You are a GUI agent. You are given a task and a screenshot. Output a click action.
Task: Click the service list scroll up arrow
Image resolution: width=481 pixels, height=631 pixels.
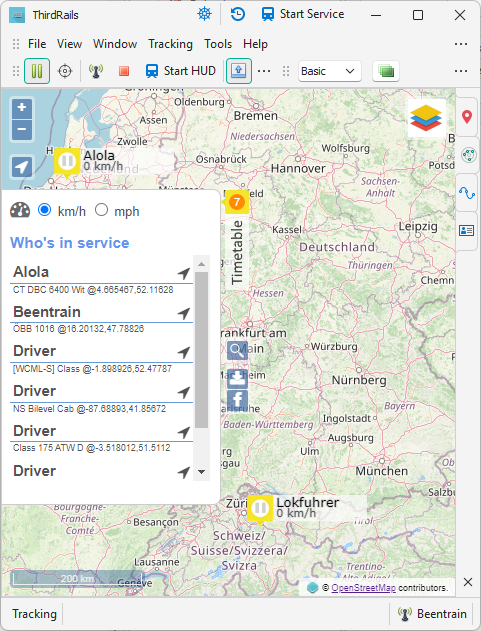point(201,264)
